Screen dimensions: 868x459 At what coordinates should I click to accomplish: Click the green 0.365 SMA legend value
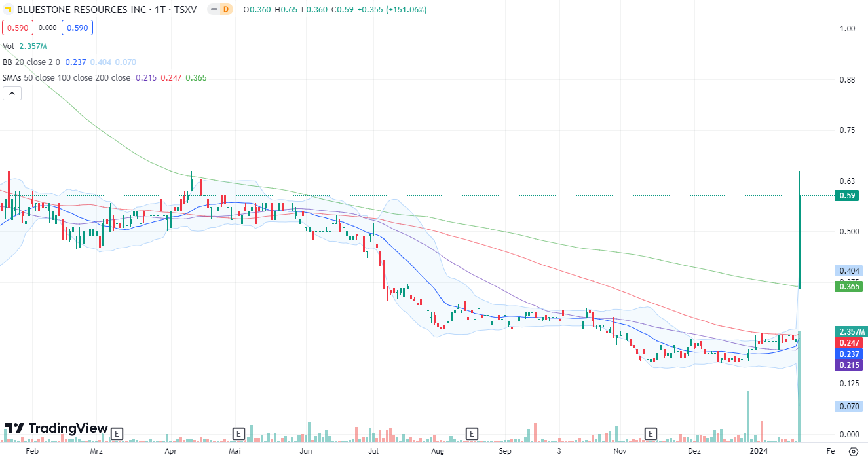tap(197, 78)
